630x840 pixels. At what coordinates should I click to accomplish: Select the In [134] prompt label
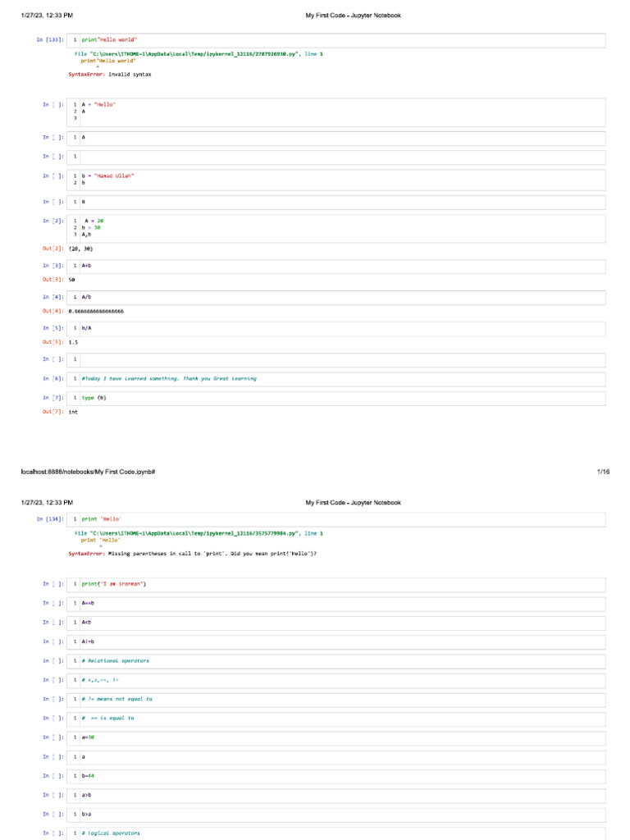50,519
